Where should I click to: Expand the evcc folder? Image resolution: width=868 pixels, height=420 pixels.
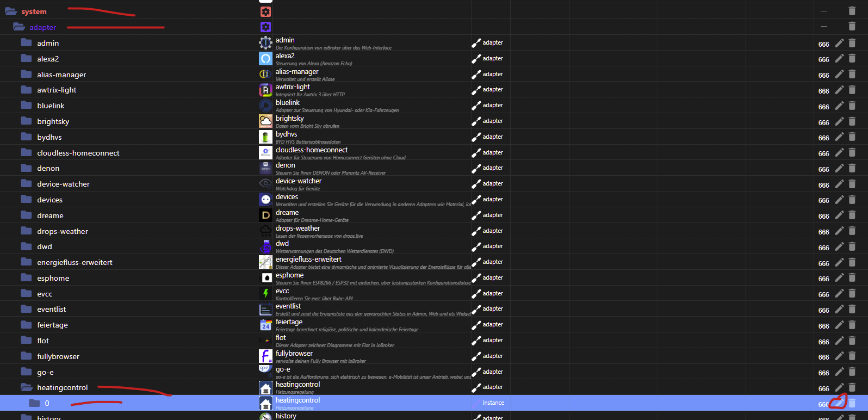[26, 293]
